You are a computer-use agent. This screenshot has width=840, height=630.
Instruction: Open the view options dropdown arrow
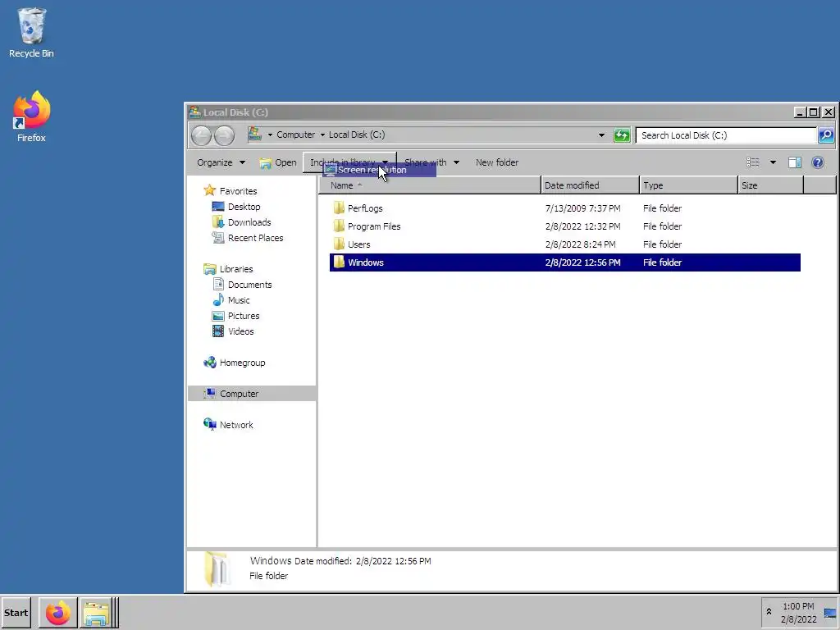click(x=773, y=162)
